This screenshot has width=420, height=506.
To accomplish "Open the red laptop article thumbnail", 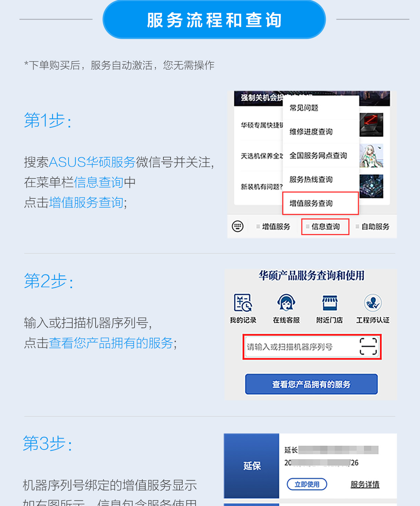I will pyautogui.click(x=371, y=125).
